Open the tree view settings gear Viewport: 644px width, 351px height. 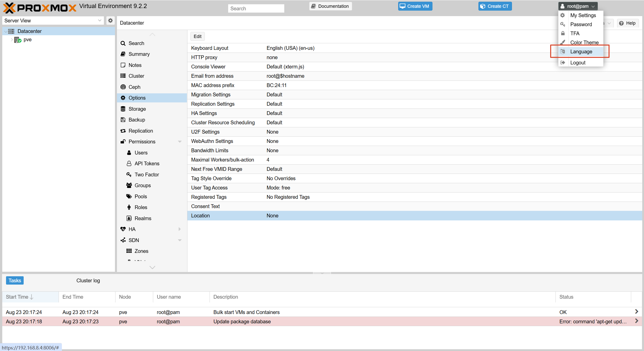pyautogui.click(x=110, y=21)
